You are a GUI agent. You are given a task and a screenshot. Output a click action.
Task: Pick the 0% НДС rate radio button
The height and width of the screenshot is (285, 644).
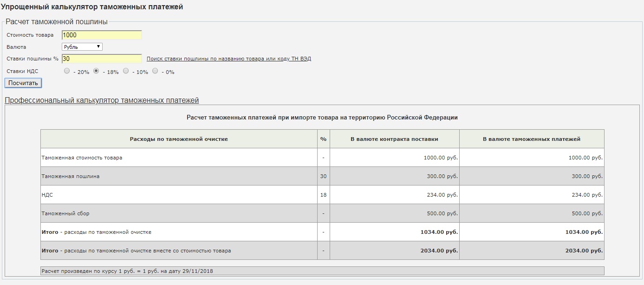pyautogui.click(x=155, y=71)
